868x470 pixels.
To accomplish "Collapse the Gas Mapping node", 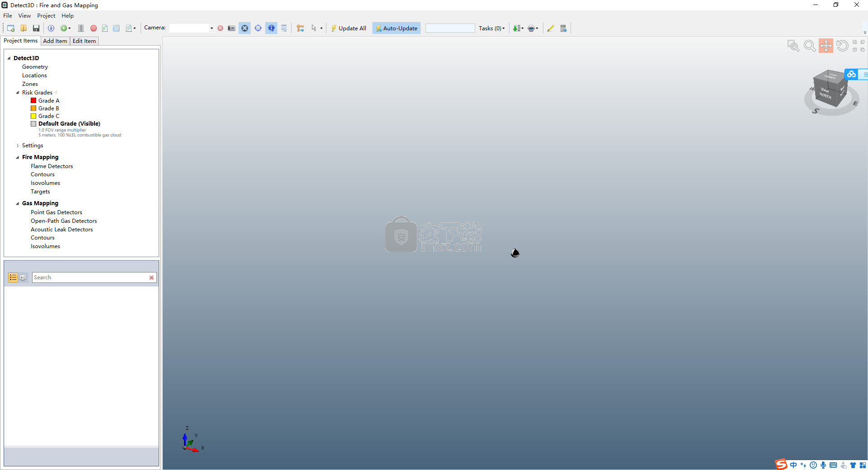I will (x=18, y=203).
